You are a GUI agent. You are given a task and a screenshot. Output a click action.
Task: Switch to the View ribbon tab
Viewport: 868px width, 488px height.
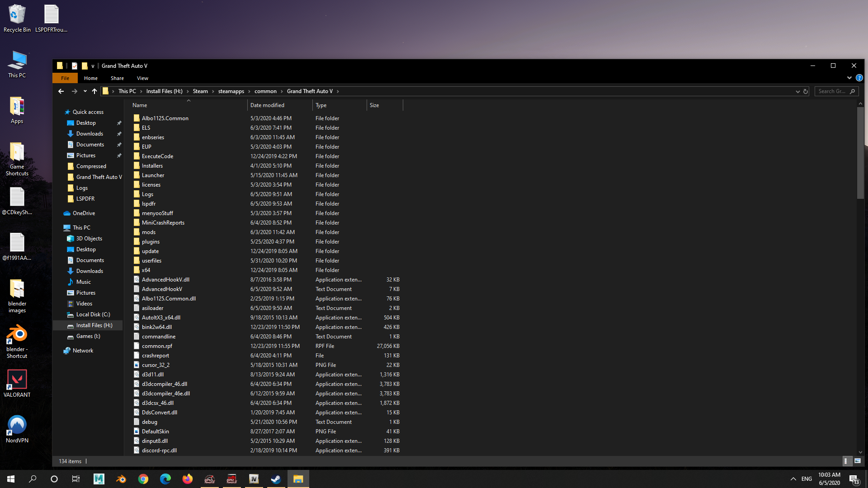pos(142,78)
